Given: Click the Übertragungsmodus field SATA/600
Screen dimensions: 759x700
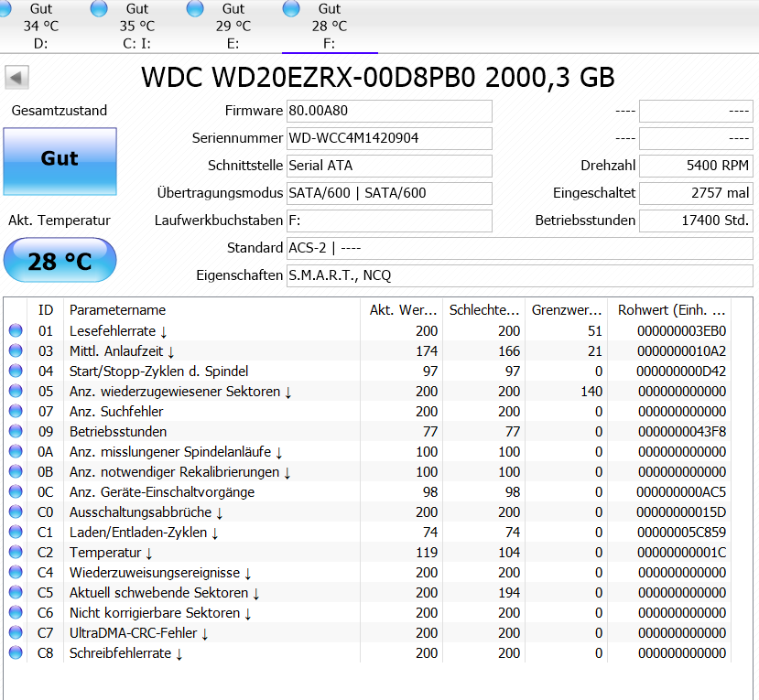Looking at the screenshot, I should (x=389, y=193).
